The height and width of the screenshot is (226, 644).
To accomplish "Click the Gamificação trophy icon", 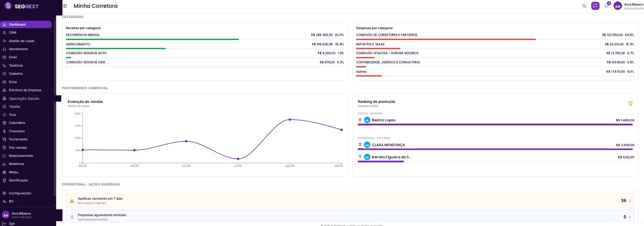I will pos(4,180).
